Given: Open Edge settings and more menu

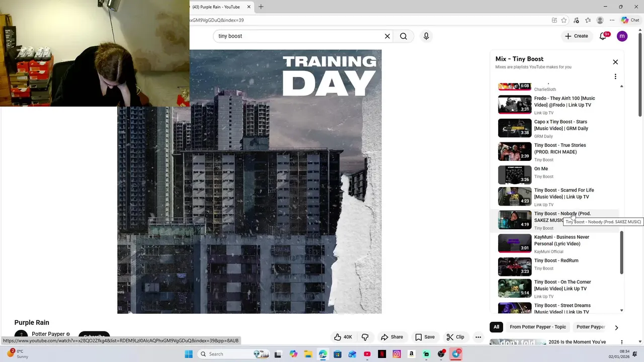Looking at the screenshot, I should (612, 20).
